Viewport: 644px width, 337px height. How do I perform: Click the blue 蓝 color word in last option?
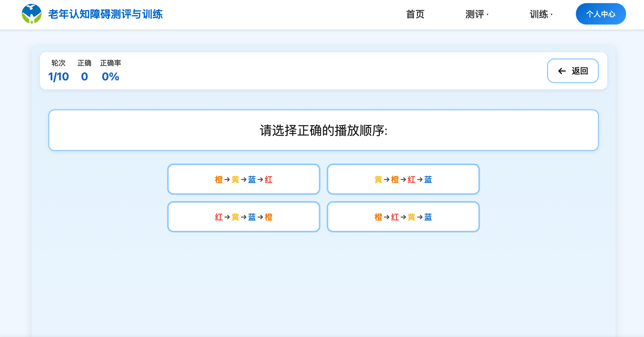(428, 217)
